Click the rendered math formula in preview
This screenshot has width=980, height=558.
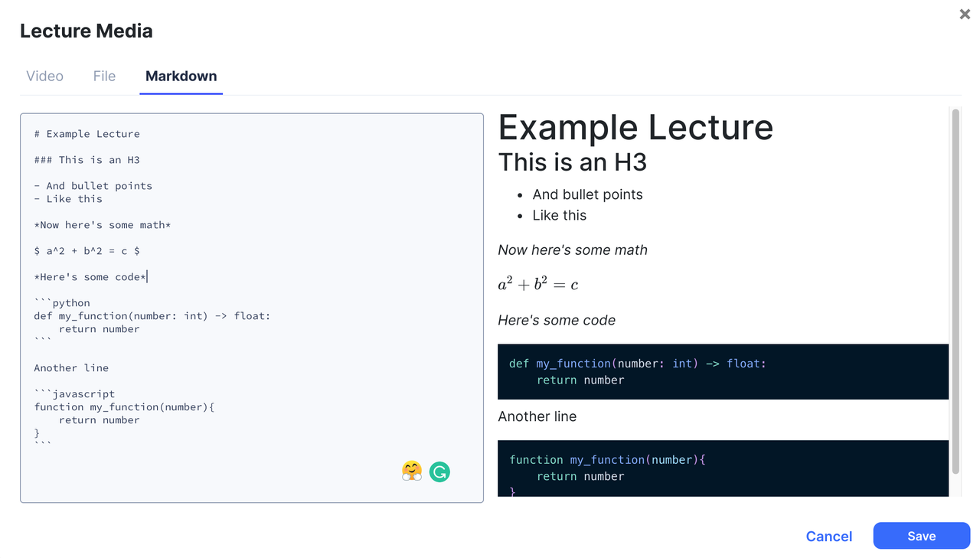pos(538,285)
